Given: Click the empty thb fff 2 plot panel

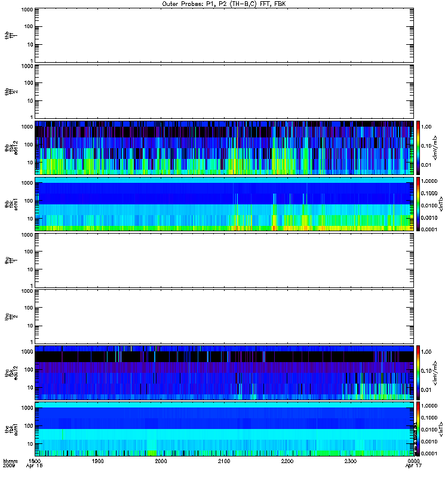Looking at the screenshot, I should pyautogui.click(x=225, y=92).
